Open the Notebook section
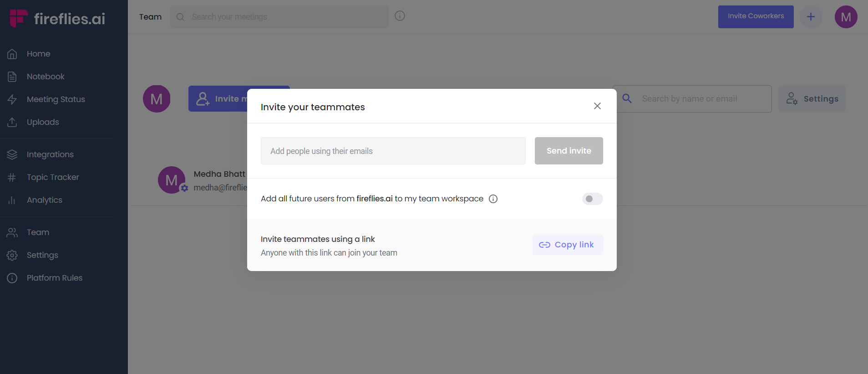This screenshot has height=374, width=868. 45,76
